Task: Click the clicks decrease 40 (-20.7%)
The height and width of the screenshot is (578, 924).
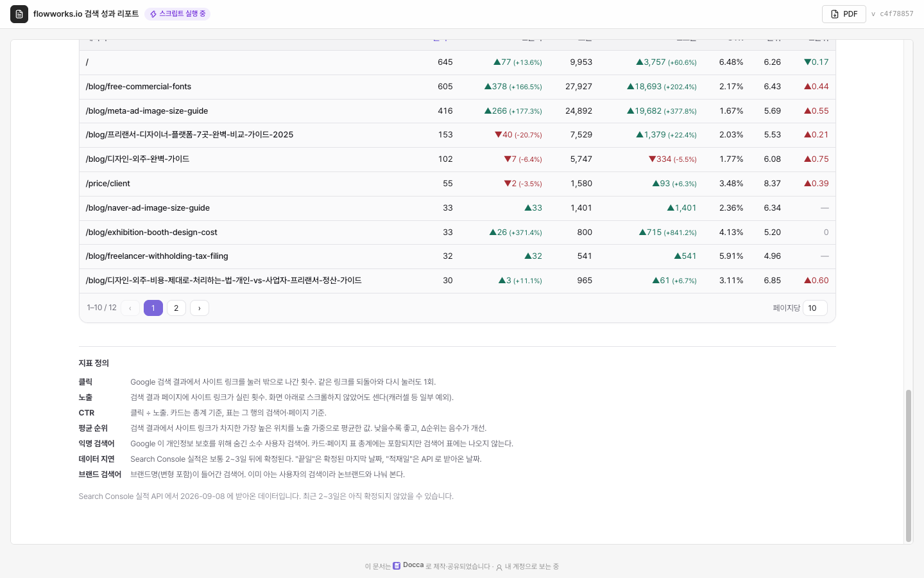Action: pos(518,135)
